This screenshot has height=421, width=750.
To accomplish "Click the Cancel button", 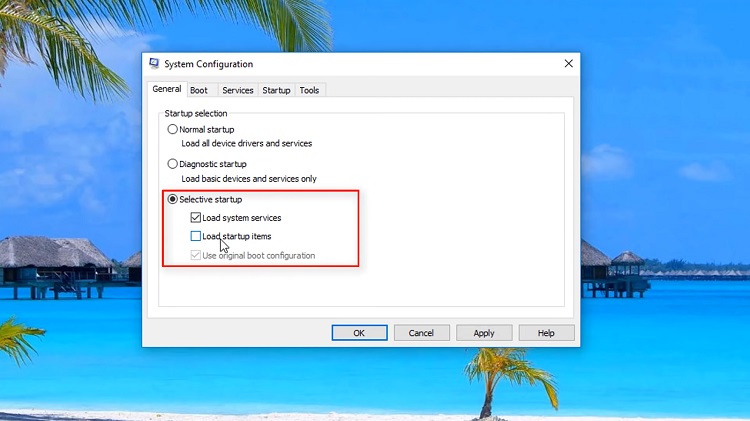I will tap(421, 333).
